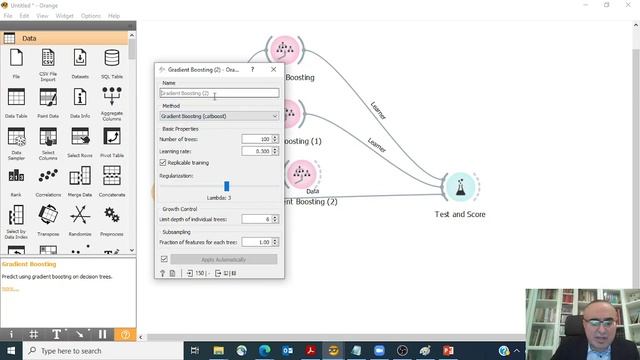The height and width of the screenshot is (360, 640).
Task: Select the File widget
Action: 16,63
